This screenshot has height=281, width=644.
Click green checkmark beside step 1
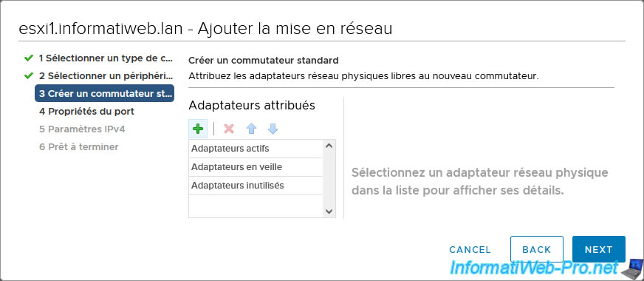click(28, 58)
